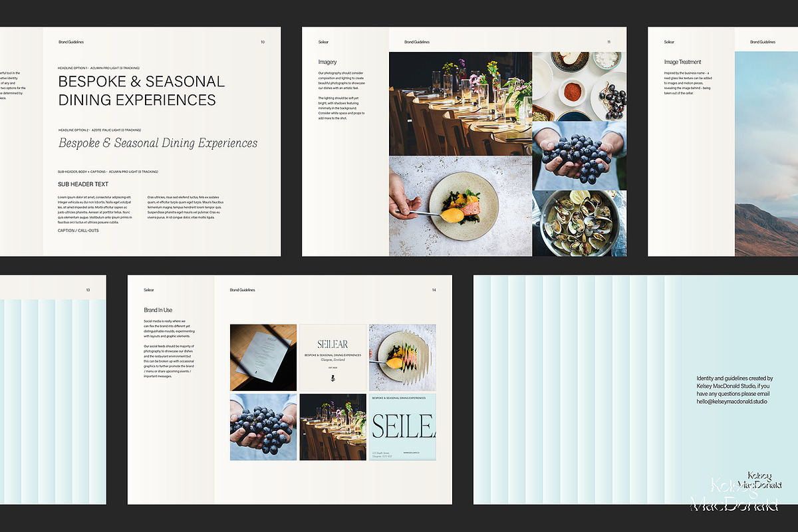
Task: Click 'Glasgow, Scotland' on the logo tile
Action: point(333,360)
